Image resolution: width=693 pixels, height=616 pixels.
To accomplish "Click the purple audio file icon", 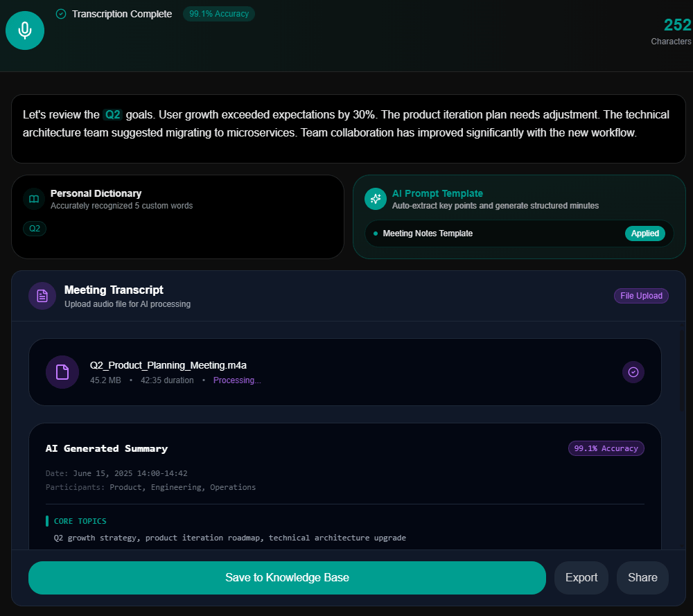I will (x=62, y=372).
